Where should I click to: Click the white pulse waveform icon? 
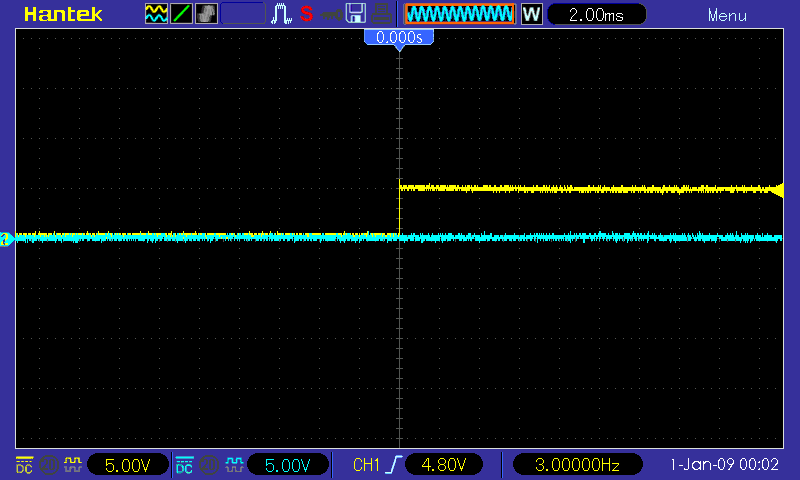coord(281,14)
